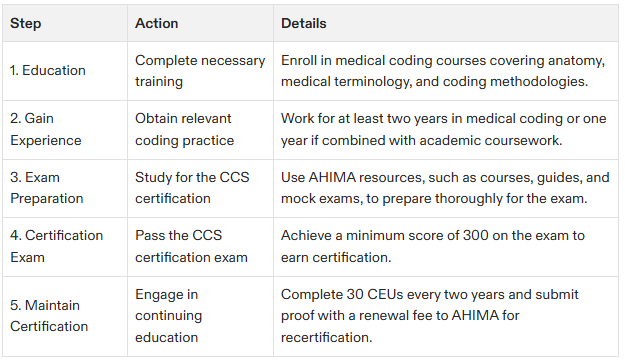Viewport: 625px width, 362px height.
Task: Click details about enrolling in medical coding courses
Action: pos(446,71)
